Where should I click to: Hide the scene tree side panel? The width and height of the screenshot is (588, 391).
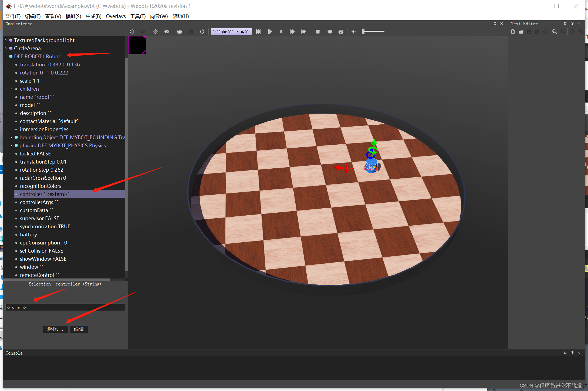(x=131, y=32)
